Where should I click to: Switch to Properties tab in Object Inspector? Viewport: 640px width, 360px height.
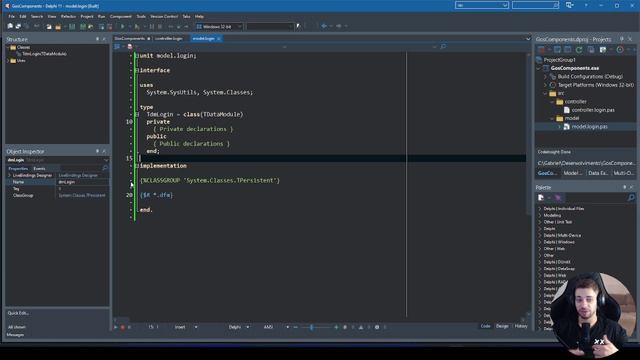click(x=18, y=168)
